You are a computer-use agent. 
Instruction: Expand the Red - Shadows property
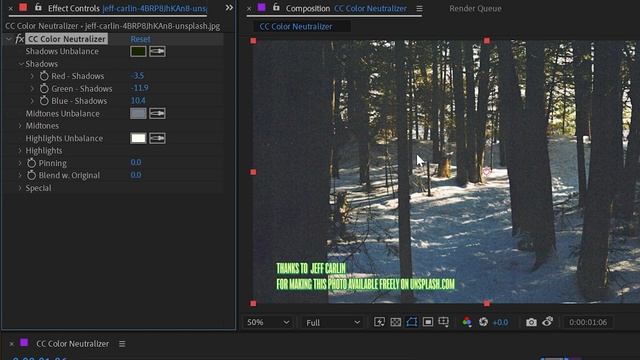click(x=32, y=76)
